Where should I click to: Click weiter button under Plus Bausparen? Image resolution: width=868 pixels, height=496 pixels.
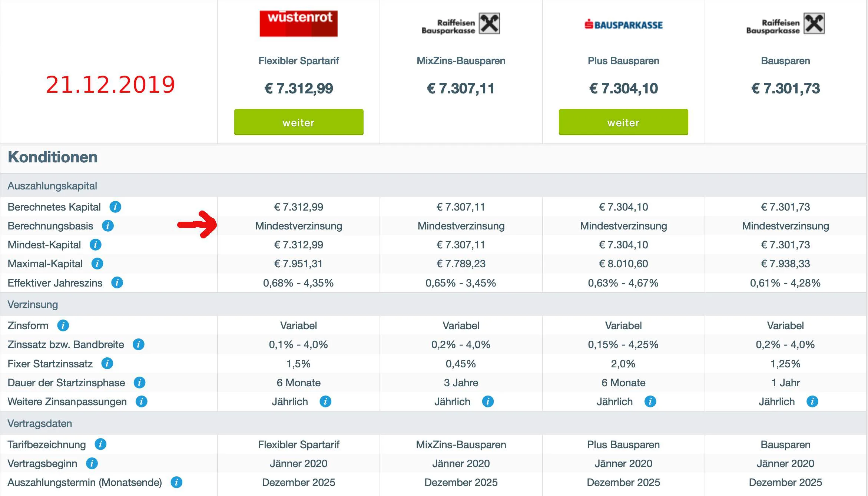coord(623,122)
